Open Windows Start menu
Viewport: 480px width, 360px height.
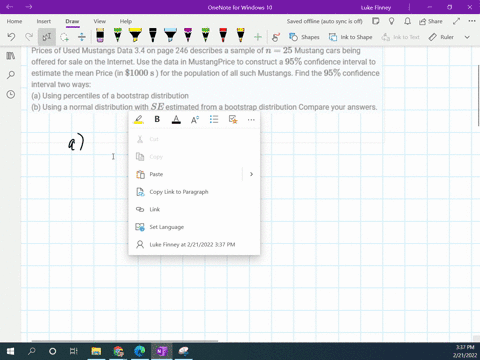(x=10, y=351)
